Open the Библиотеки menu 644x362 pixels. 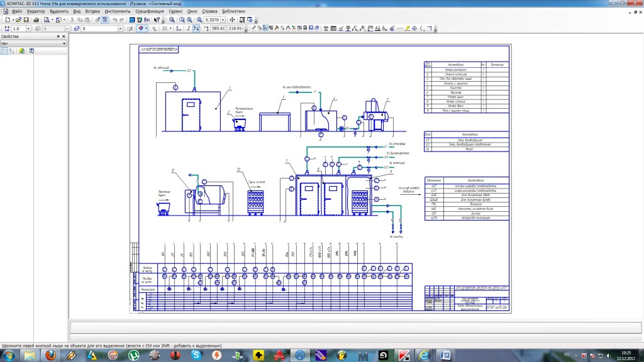coord(233,11)
